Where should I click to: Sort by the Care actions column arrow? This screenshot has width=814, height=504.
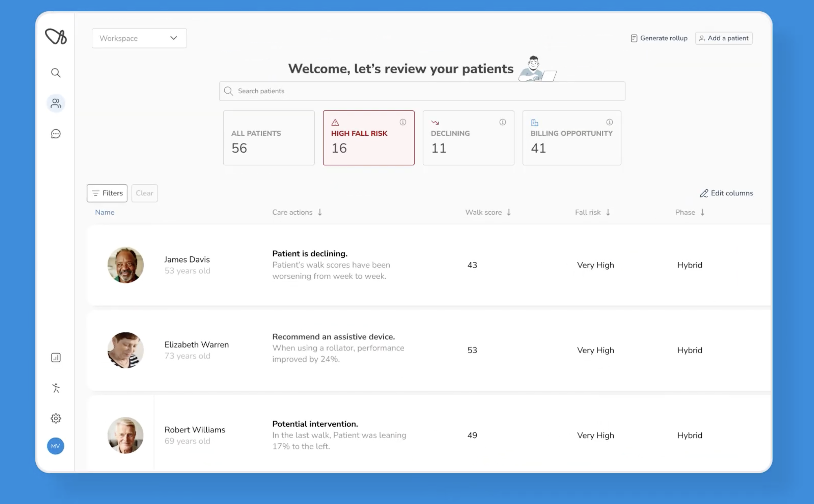pos(320,212)
